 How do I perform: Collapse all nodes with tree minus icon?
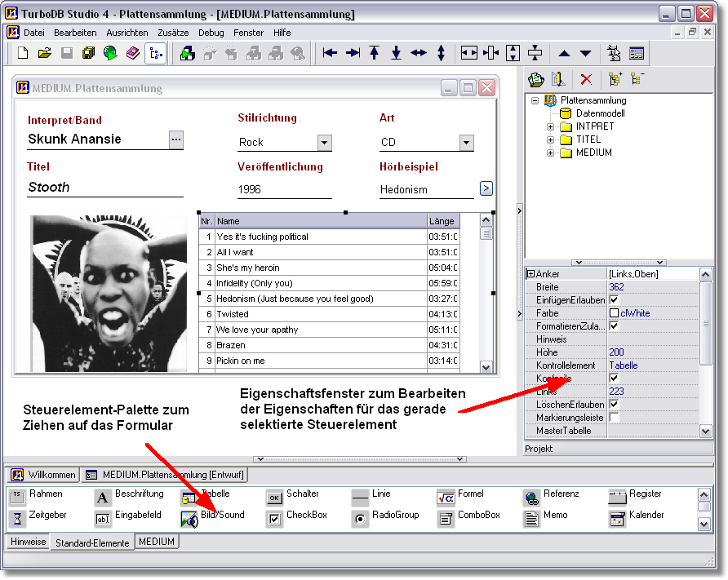[637, 79]
